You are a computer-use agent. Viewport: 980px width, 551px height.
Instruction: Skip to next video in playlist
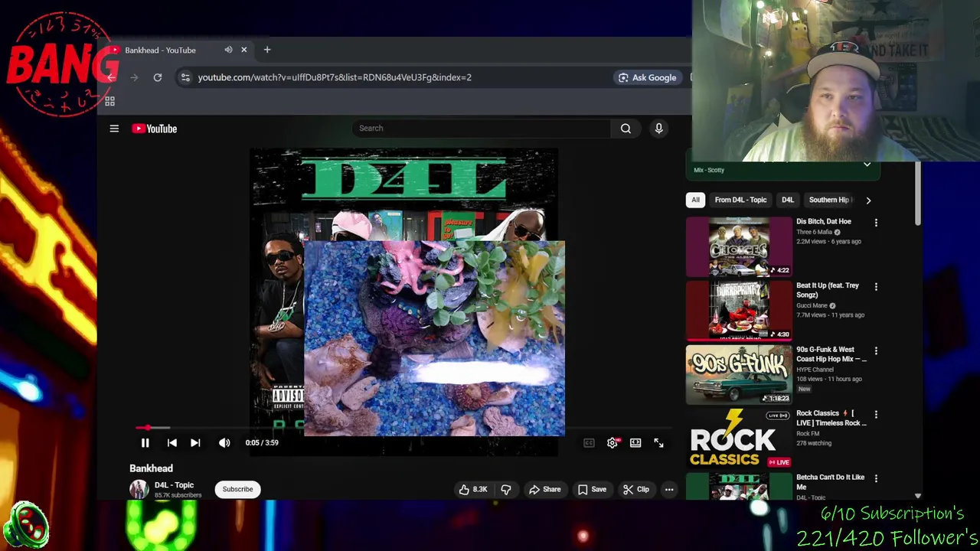[195, 442]
